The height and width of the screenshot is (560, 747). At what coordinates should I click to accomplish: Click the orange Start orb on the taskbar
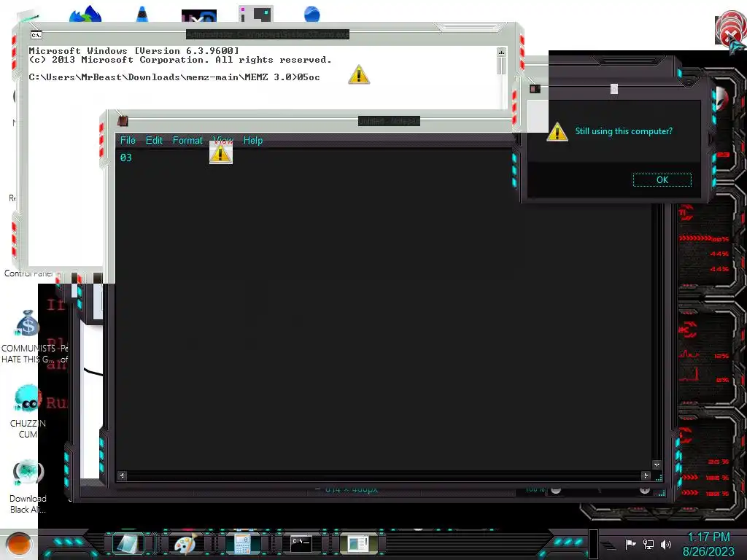19,544
